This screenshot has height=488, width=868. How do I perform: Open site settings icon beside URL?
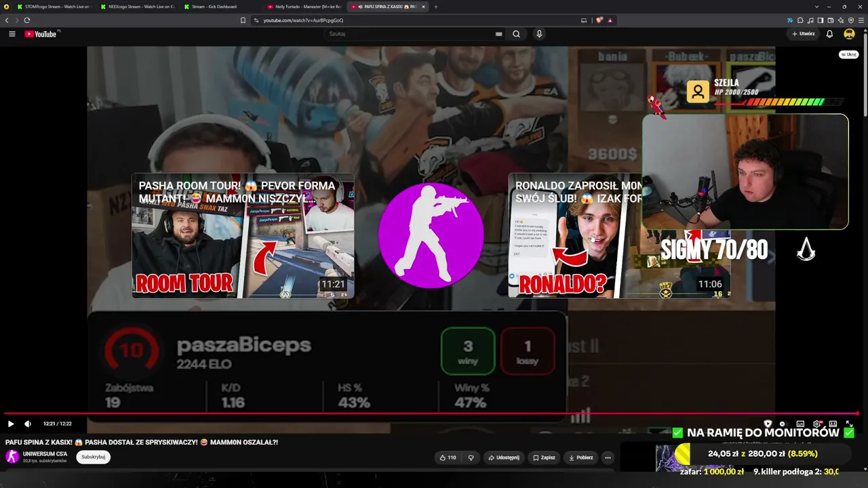point(256,20)
